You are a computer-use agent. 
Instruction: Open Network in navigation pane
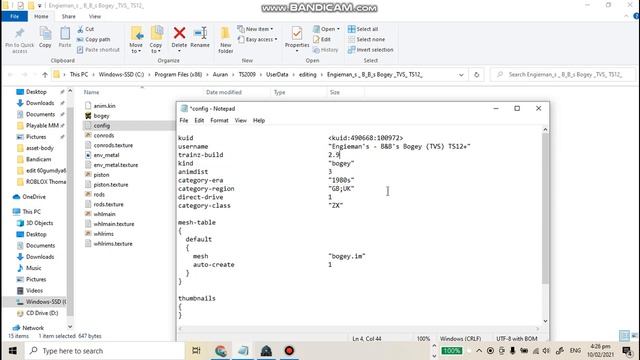[x=33, y=328]
